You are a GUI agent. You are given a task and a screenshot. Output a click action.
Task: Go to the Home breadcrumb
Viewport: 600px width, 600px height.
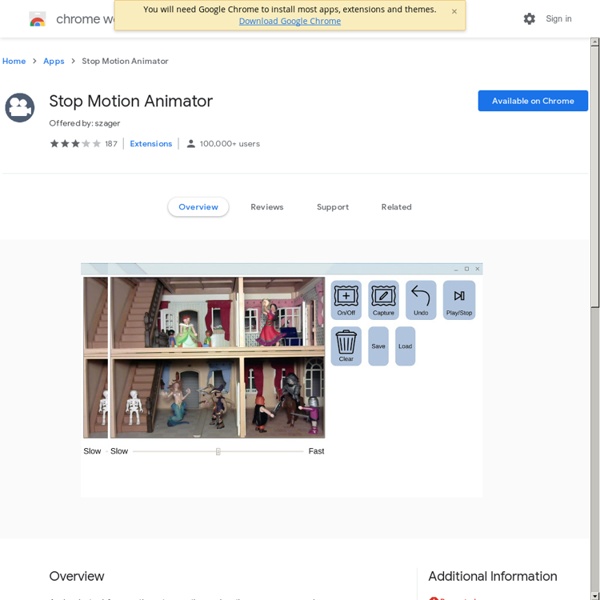point(14,61)
